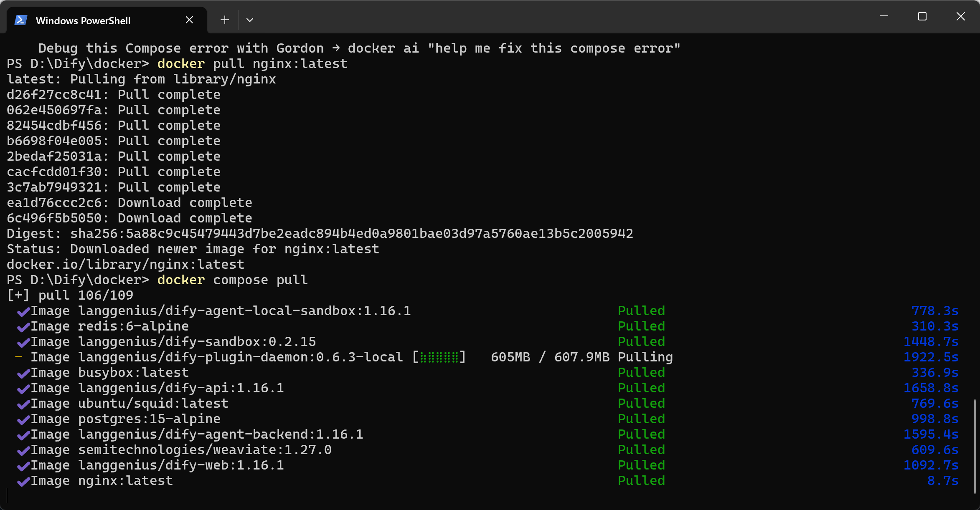Image resolution: width=980 pixels, height=510 pixels.
Task: Click the dify-plugin-daemon pull progress bar
Action: pyautogui.click(x=439, y=357)
